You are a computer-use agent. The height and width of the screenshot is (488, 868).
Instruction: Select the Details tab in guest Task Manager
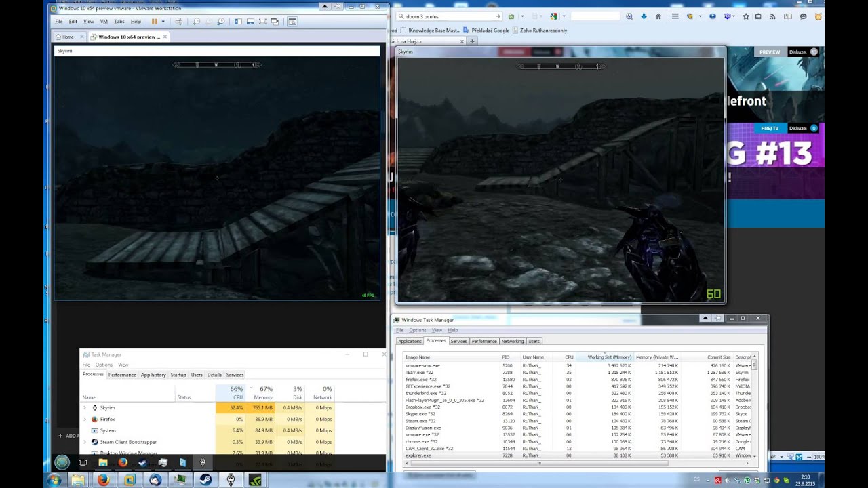pos(214,375)
